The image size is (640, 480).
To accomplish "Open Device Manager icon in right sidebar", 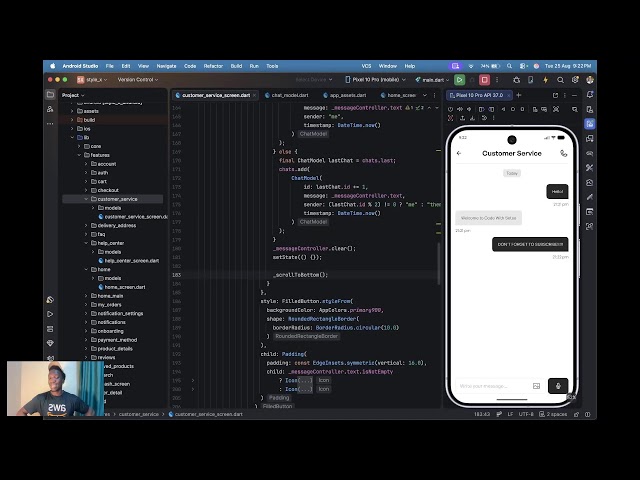I will [x=590, y=109].
